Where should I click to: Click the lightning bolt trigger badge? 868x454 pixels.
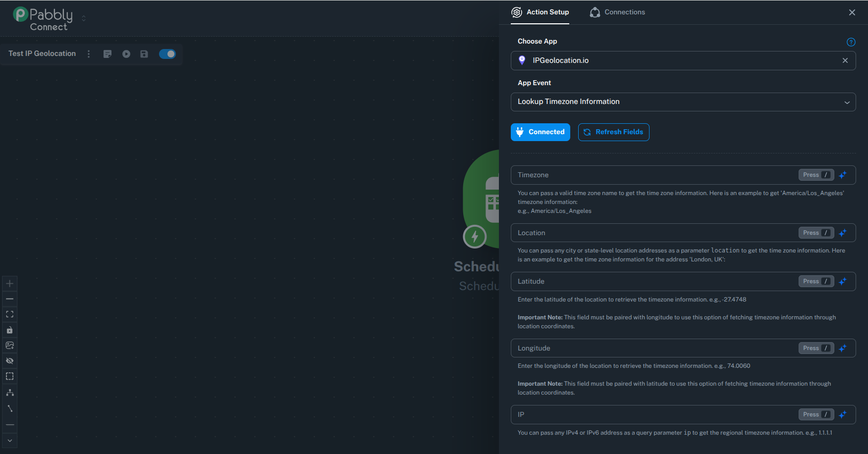[x=475, y=237]
